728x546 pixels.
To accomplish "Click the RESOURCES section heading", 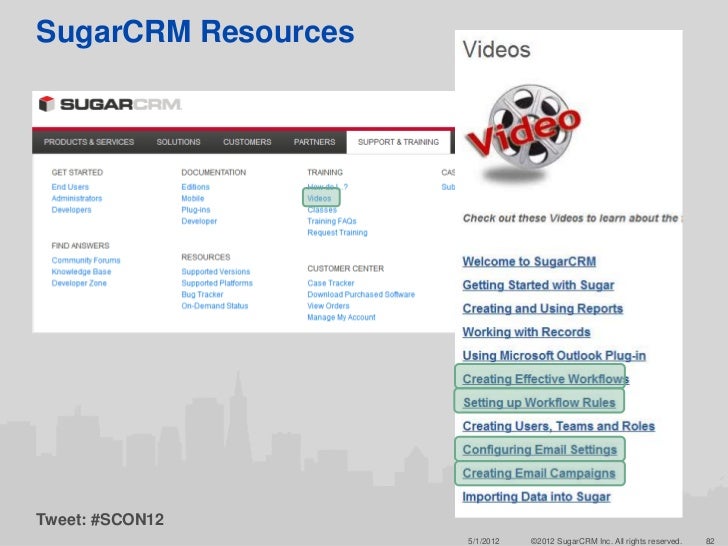I will (206, 257).
